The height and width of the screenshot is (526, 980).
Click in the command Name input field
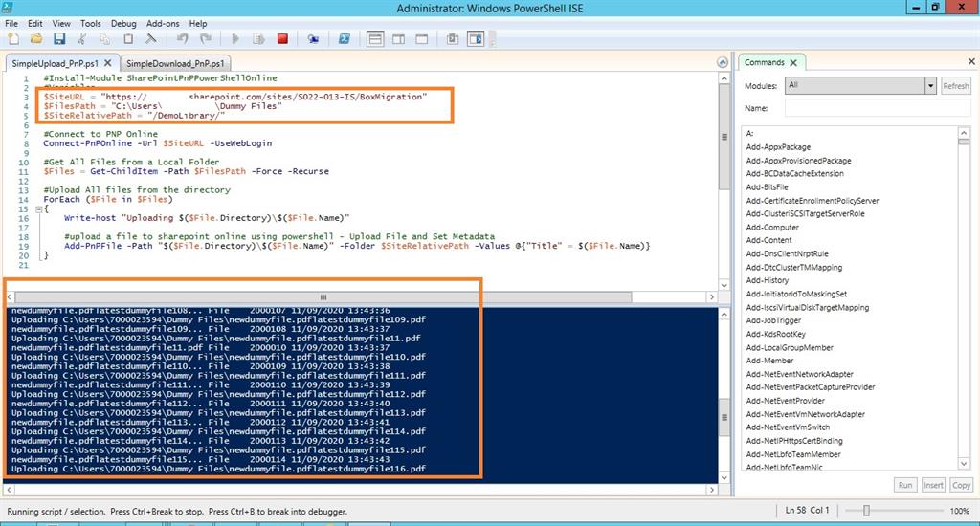click(877, 108)
